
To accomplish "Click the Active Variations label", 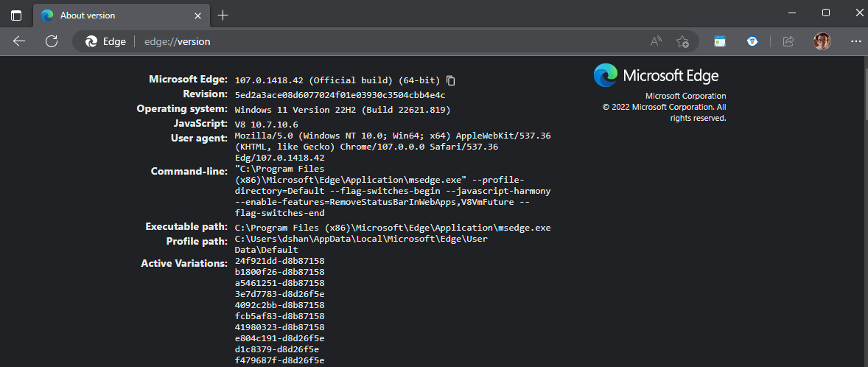I will coord(183,263).
